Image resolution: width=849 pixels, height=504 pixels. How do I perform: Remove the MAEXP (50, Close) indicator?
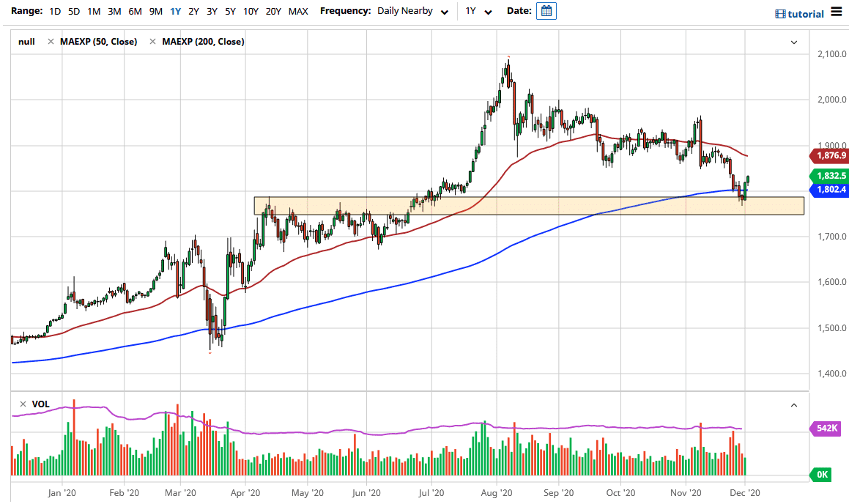point(51,42)
